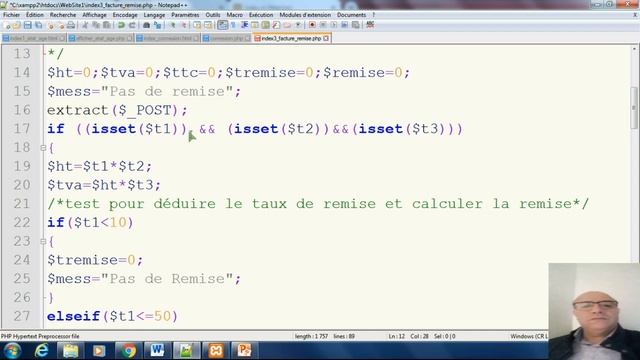Collapse the code fold at line 23

(x=43, y=241)
